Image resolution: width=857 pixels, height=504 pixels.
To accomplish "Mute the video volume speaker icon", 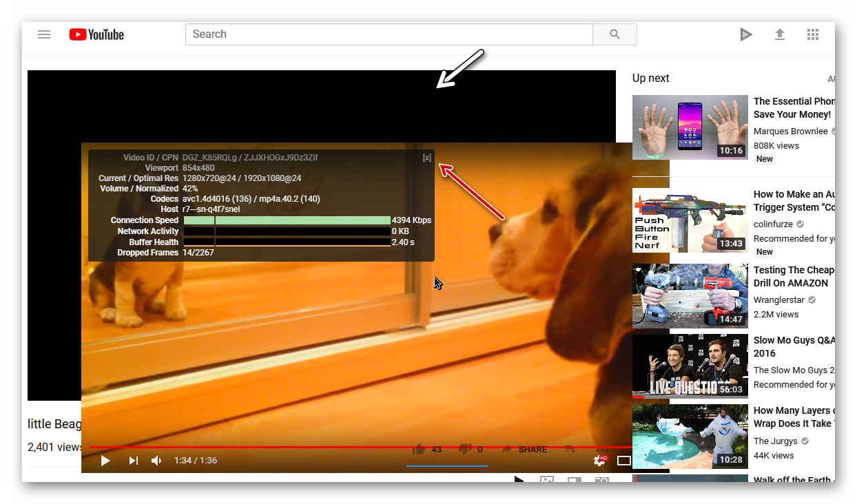I will 156,461.
